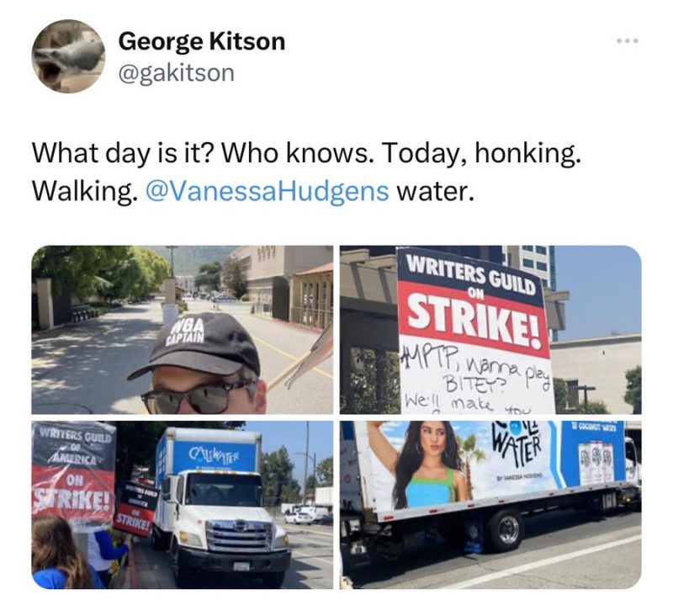The height and width of the screenshot is (616, 673).
Task: Open the Caliwater truck side ad photo
Action: (x=490, y=505)
